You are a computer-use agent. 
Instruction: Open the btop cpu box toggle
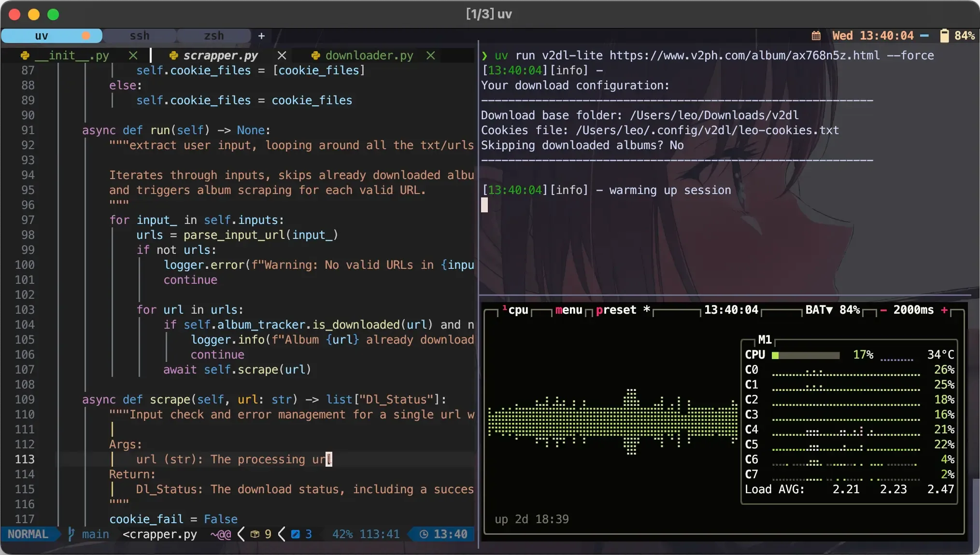(x=516, y=310)
